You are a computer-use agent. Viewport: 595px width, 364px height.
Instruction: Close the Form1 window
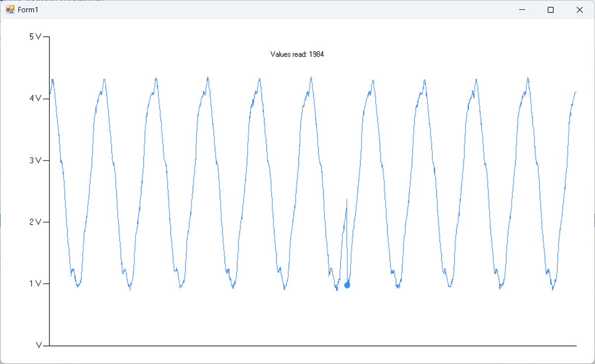pyautogui.click(x=579, y=10)
